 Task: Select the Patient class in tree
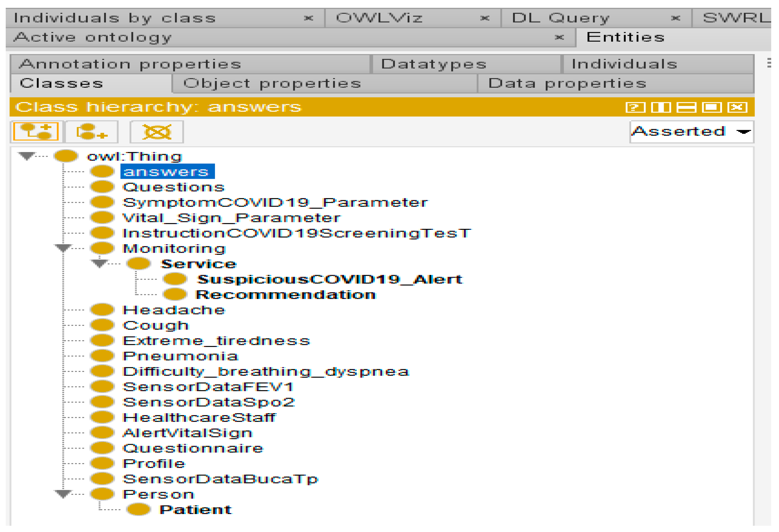pos(195,510)
